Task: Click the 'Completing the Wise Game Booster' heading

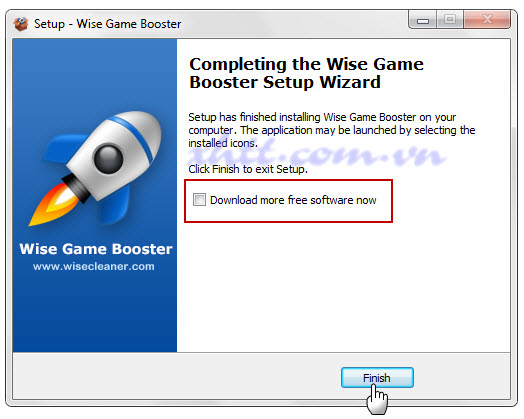Action: pos(306,73)
